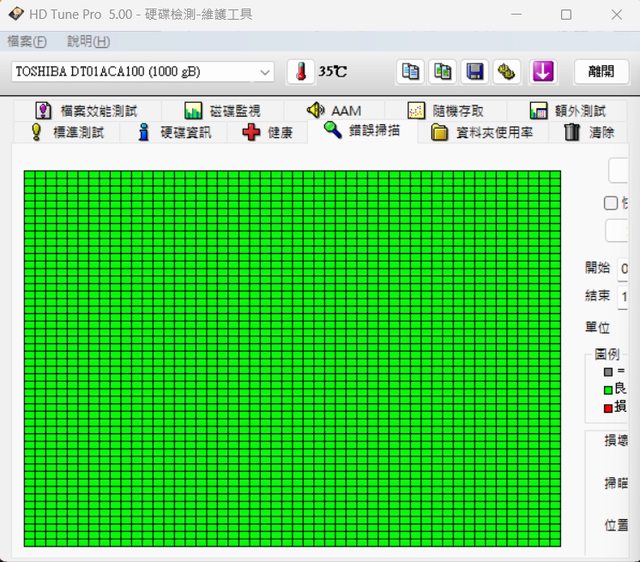The image size is (640, 562).
Task: Switch to the 標準測試 benchmark tab
Action: click(x=66, y=133)
